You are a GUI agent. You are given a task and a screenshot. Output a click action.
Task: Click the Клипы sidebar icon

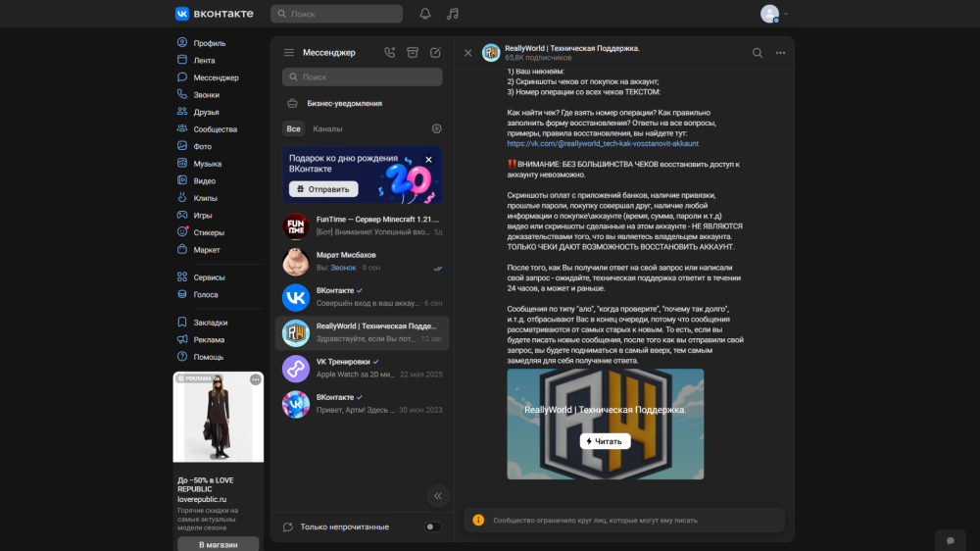pos(182,198)
